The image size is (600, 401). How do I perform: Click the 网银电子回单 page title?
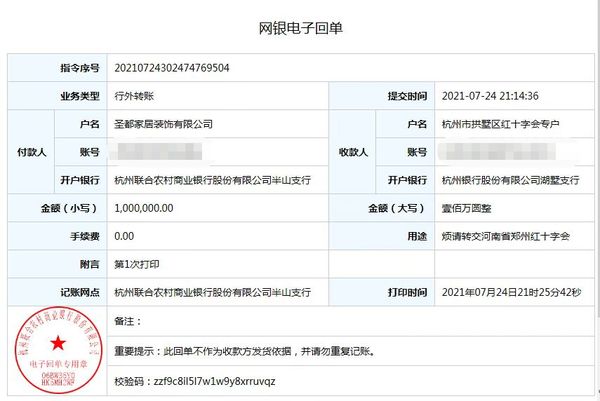coord(299,27)
